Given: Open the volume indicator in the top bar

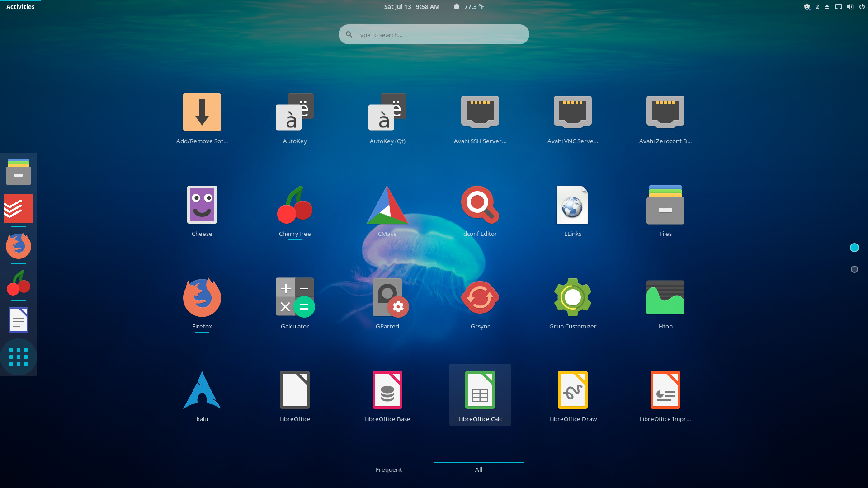Looking at the screenshot, I should pos(850,7).
